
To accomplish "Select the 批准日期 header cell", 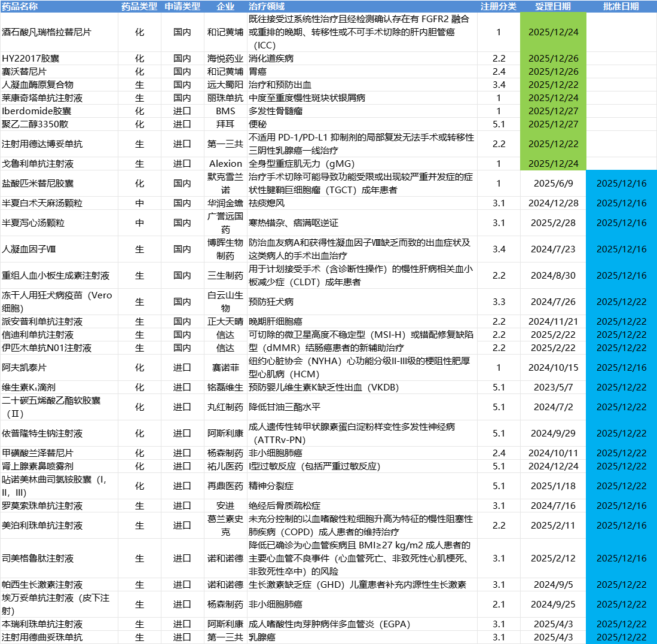I will tap(621, 7).
